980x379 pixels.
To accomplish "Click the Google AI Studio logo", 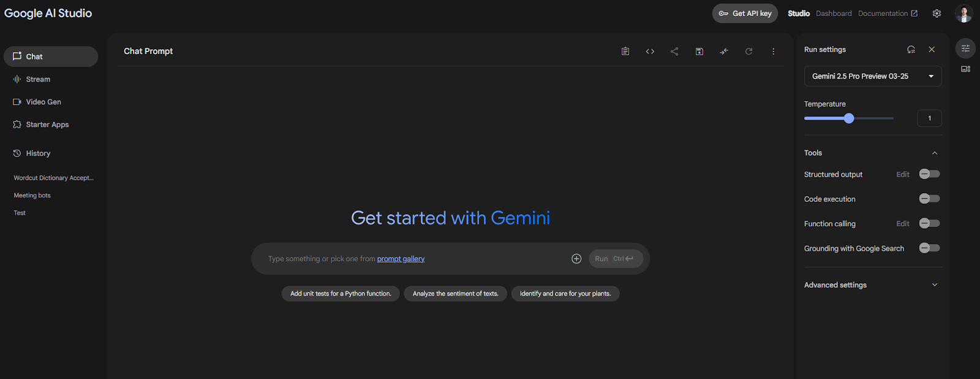I will pyautogui.click(x=48, y=13).
